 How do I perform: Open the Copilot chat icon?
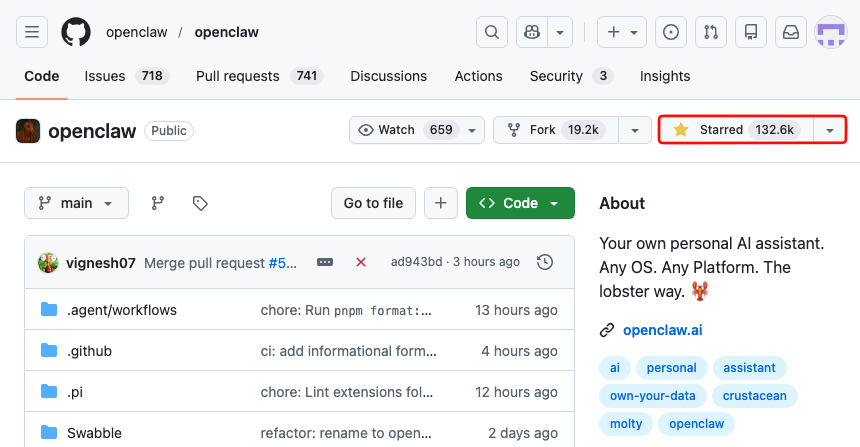point(533,32)
